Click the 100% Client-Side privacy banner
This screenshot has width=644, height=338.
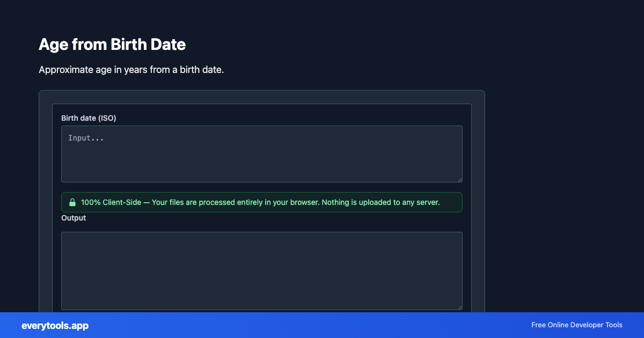(x=261, y=202)
